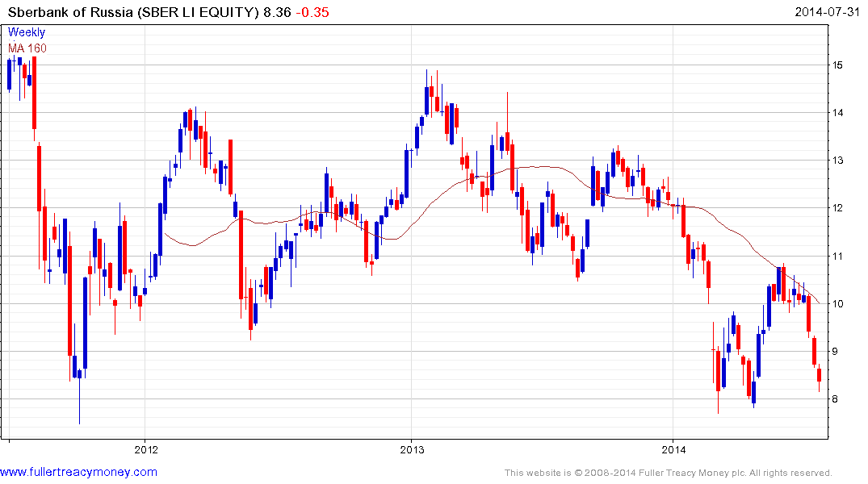Click the 15 price axis label
Viewport: 868px width, 484px height.
(837, 65)
